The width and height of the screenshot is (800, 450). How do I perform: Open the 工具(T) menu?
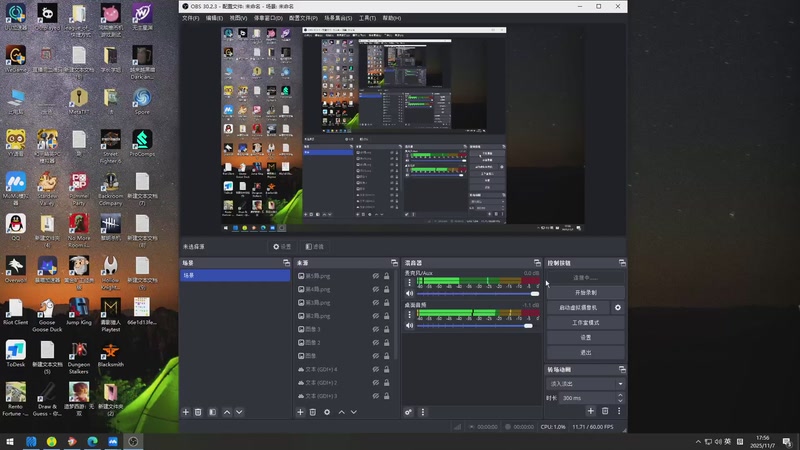pyautogui.click(x=367, y=18)
